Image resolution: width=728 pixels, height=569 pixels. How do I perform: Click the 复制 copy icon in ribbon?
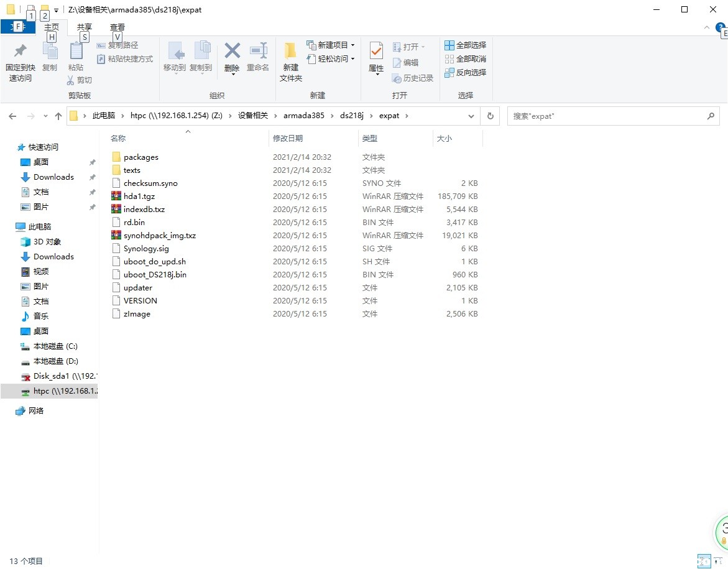coord(50,57)
